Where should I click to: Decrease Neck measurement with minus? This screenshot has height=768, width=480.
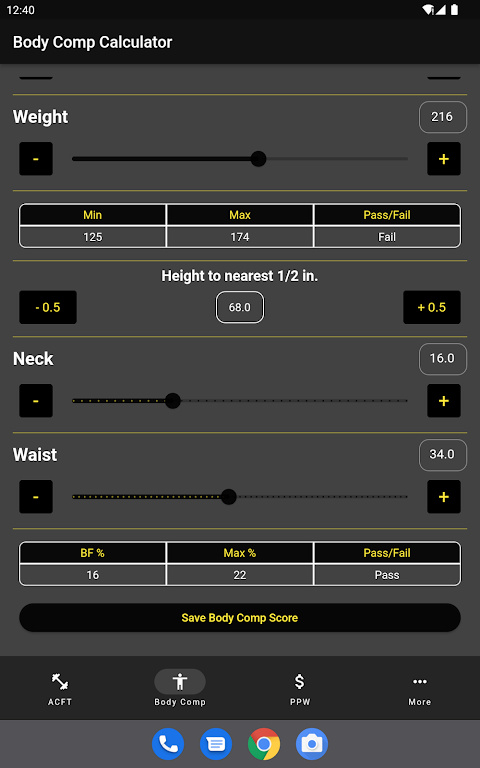coord(36,401)
